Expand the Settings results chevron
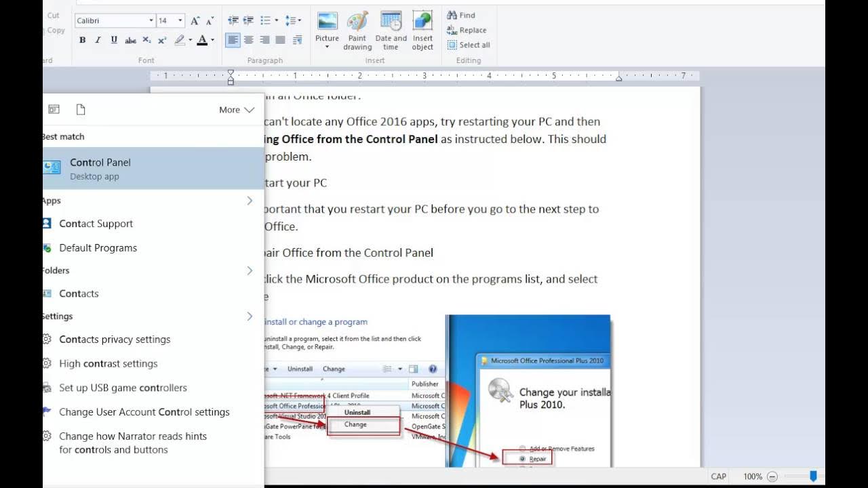Image resolution: width=868 pixels, height=488 pixels. coord(250,317)
